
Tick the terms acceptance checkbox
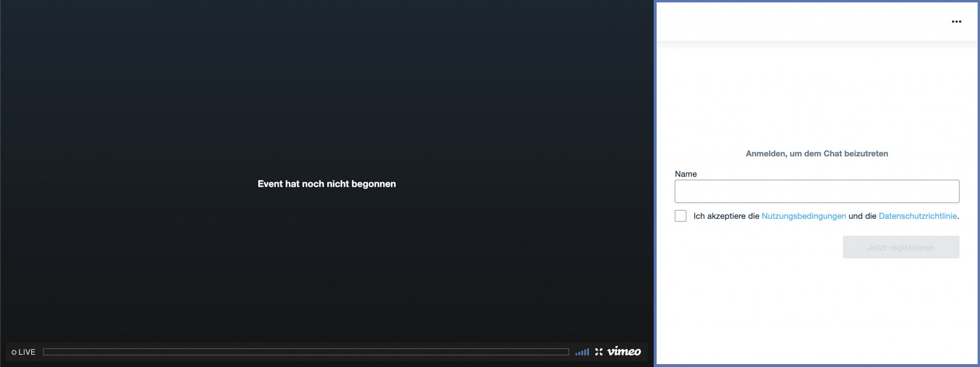(680, 216)
